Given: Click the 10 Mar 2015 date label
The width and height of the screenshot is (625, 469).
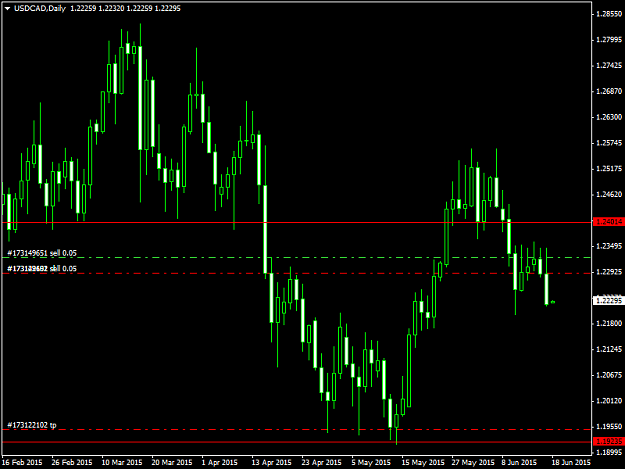Looking at the screenshot, I should tap(122, 463).
